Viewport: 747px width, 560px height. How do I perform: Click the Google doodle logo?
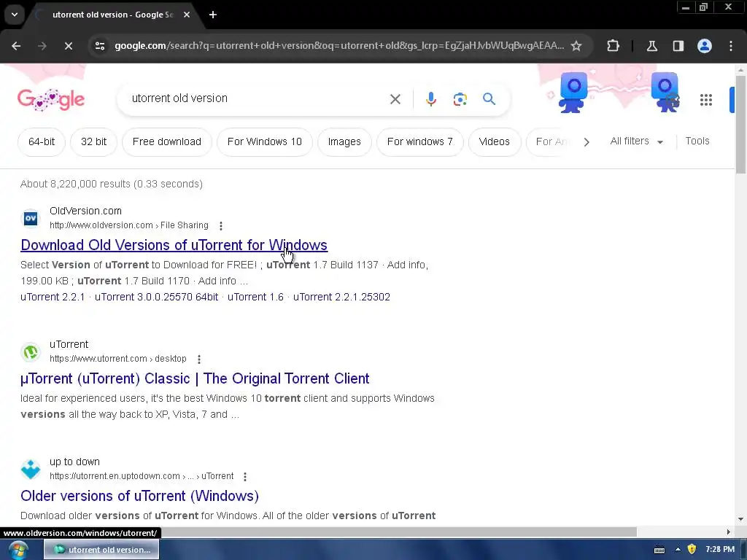pos(51,99)
